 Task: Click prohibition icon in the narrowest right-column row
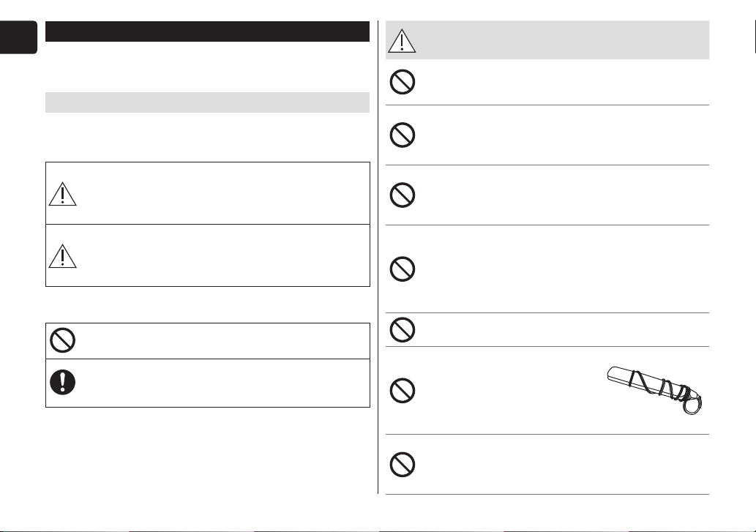point(402,329)
